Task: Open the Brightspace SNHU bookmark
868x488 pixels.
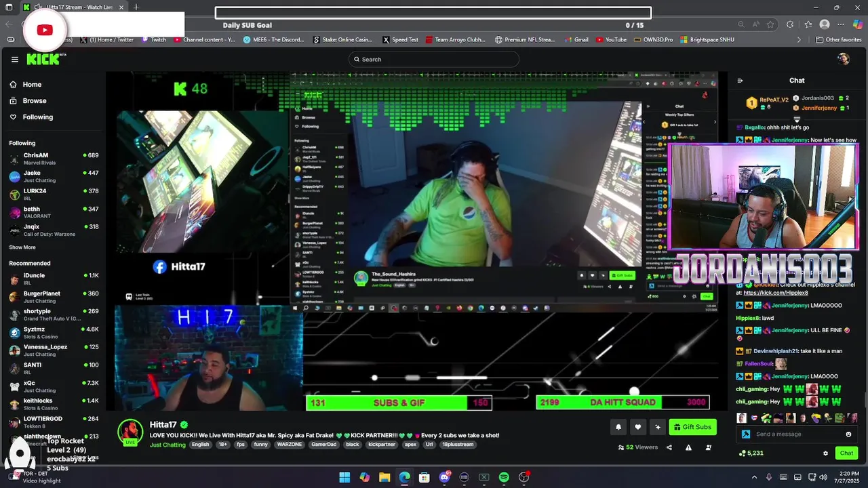Action: (x=707, y=40)
